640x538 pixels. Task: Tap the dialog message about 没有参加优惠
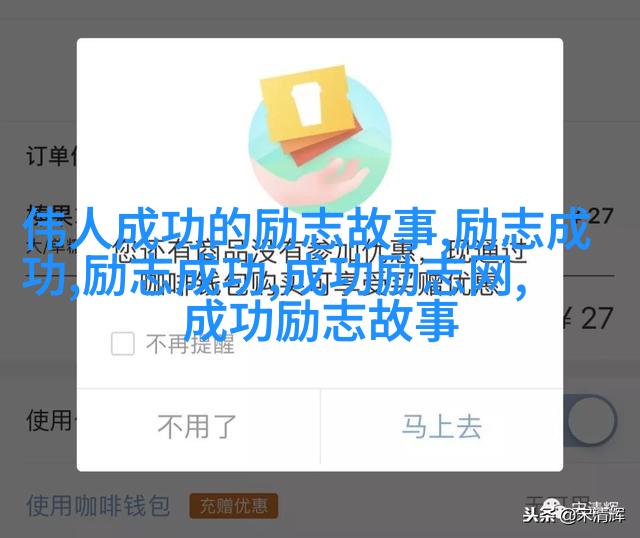tap(320, 267)
